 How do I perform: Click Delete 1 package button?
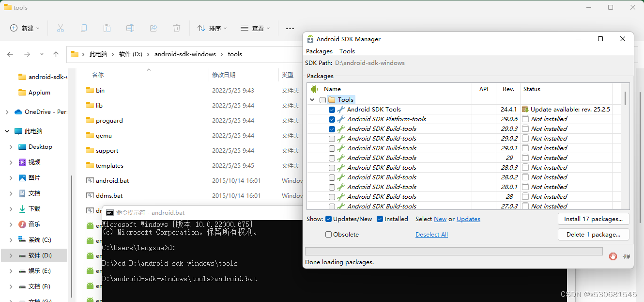click(593, 235)
